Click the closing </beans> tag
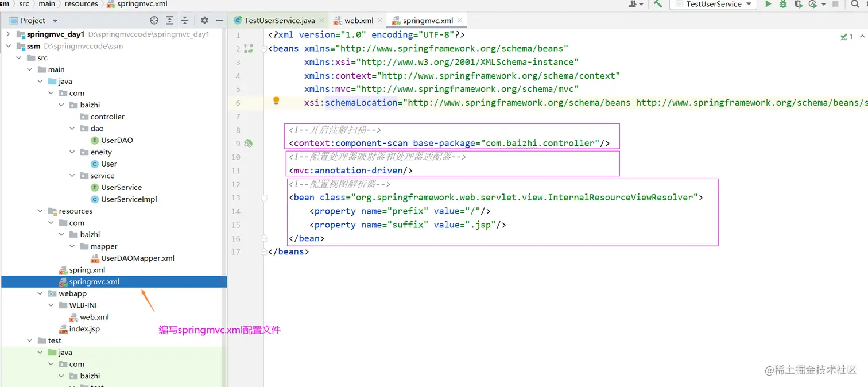This screenshot has height=387, width=868. 289,251
